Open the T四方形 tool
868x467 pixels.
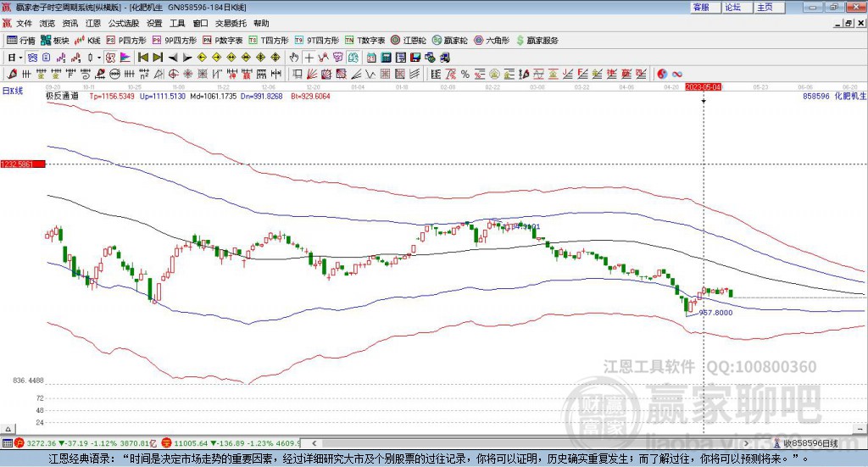[269, 41]
